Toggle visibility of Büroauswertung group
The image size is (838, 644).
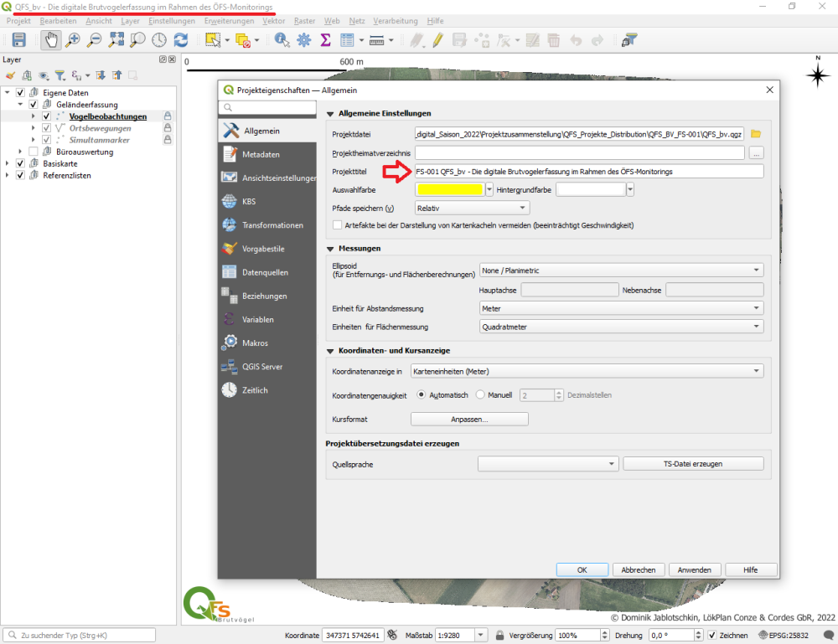click(x=34, y=152)
